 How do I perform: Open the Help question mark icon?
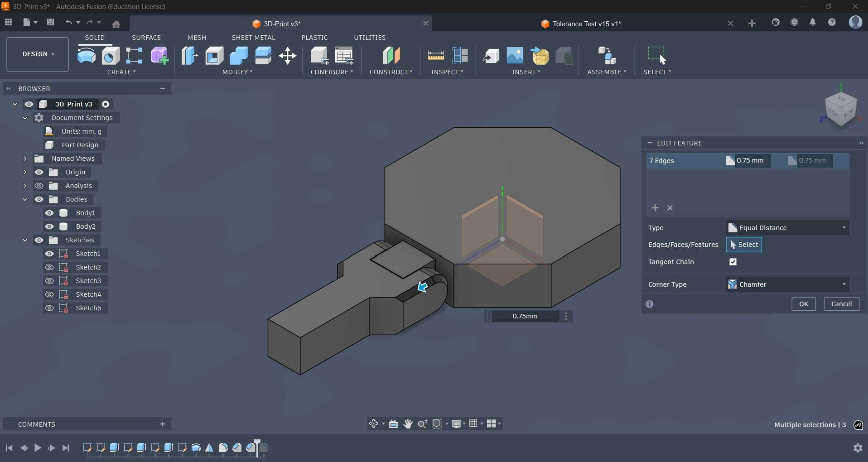(832, 22)
